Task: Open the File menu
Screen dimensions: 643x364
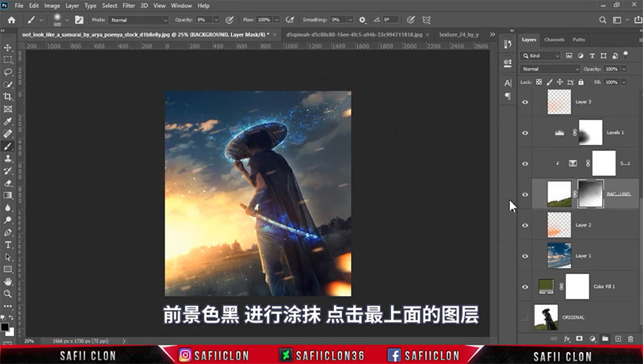Action: (x=19, y=5)
